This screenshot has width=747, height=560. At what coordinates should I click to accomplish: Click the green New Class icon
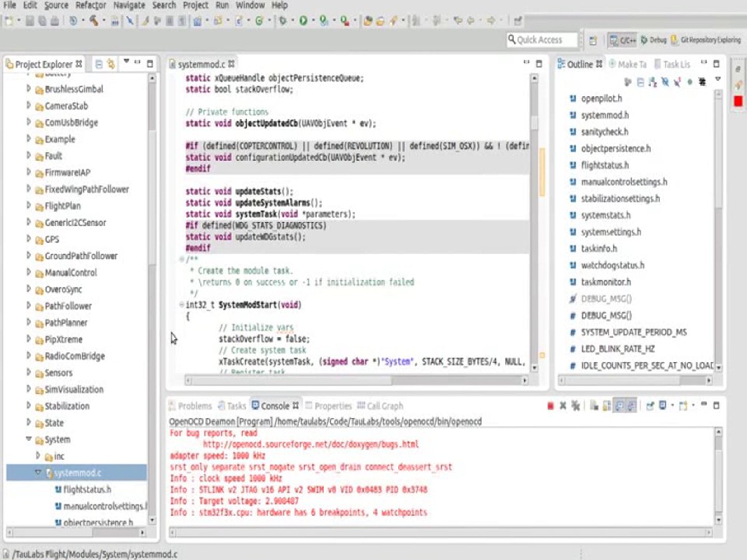(259, 21)
